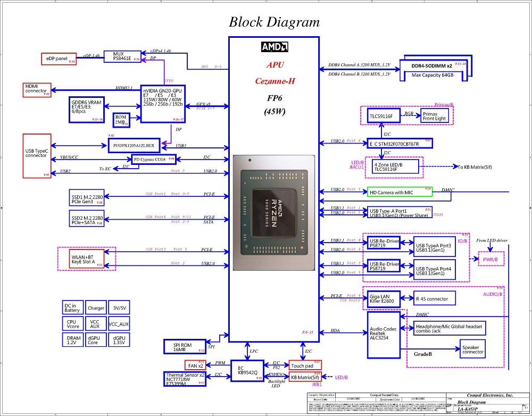Screen dimensions: 532x416
Task: Select the Charger power block
Action: [x=96, y=308]
